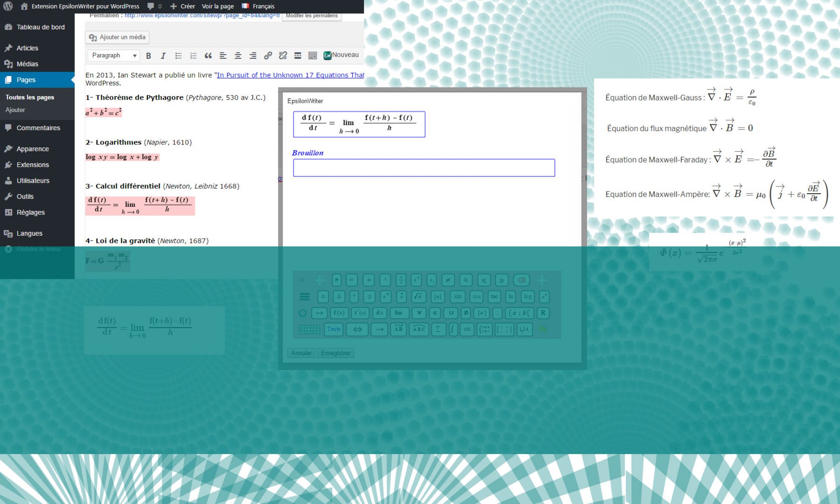Screen dimensions: 840x504
Task: Insert the real numbers R symbol
Action: click(543, 313)
